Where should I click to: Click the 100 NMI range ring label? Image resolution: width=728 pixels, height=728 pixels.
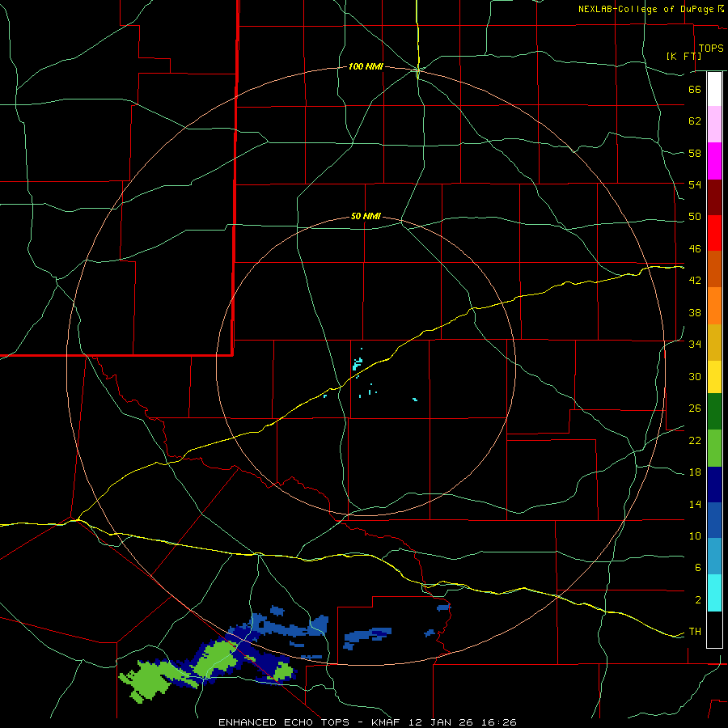(x=366, y=67)
